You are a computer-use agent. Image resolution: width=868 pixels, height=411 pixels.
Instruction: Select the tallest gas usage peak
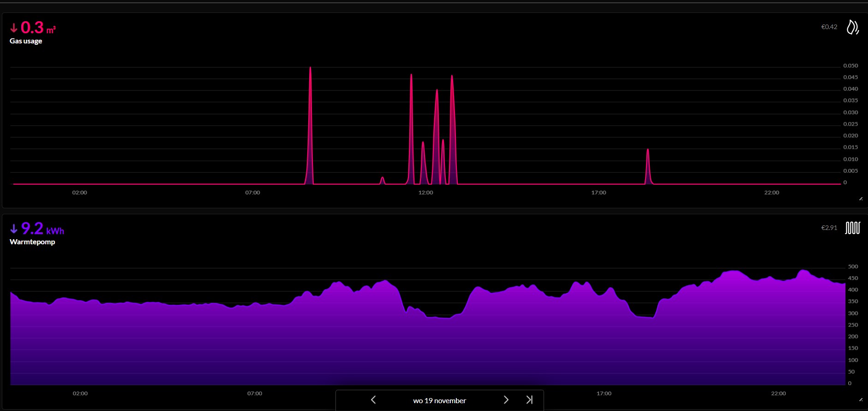[310, 69]
